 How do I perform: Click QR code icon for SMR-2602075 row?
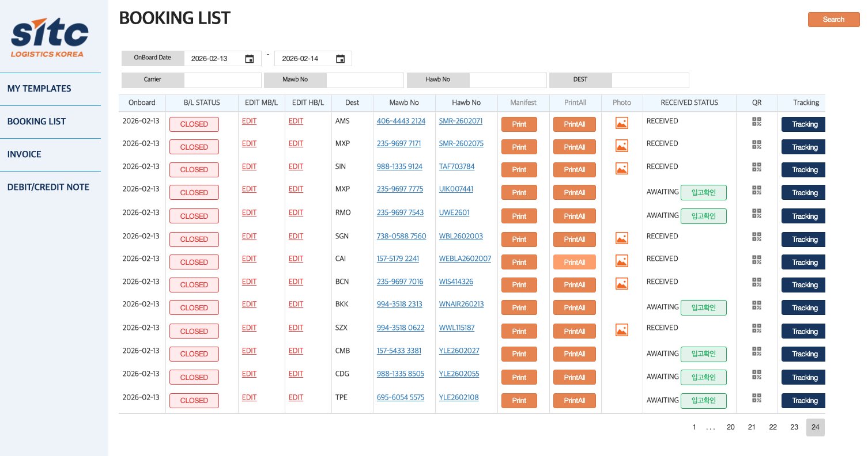(x=757, y=145)
